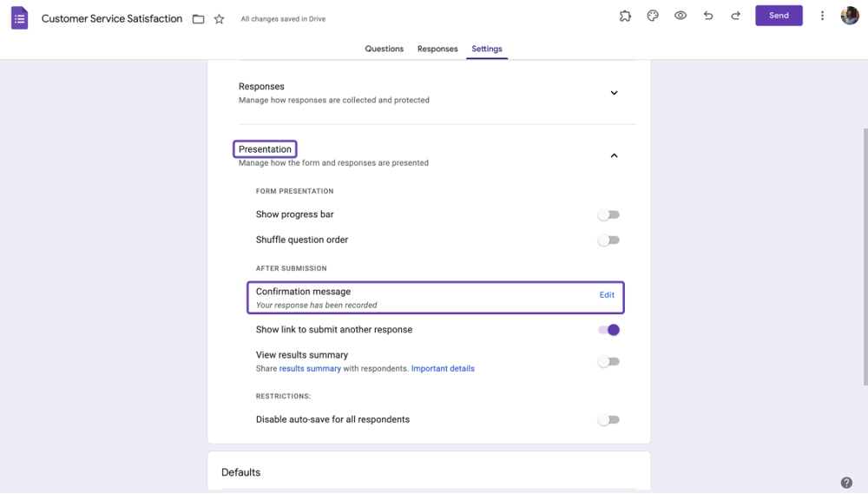Click the undo arrow icon
This screenshot has width=868, height=494.
pyautogui.click(x=708, y=16)
